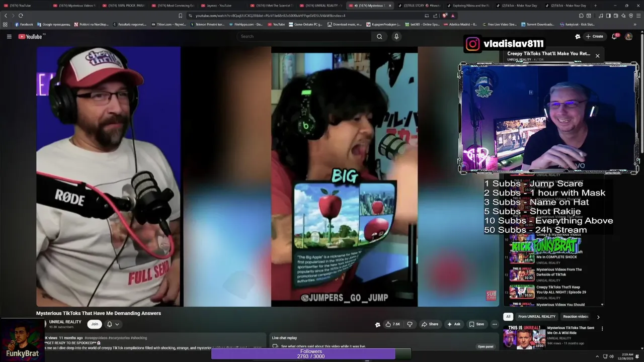Open options for Wild Ride video
644x362 pixels.
602,329
